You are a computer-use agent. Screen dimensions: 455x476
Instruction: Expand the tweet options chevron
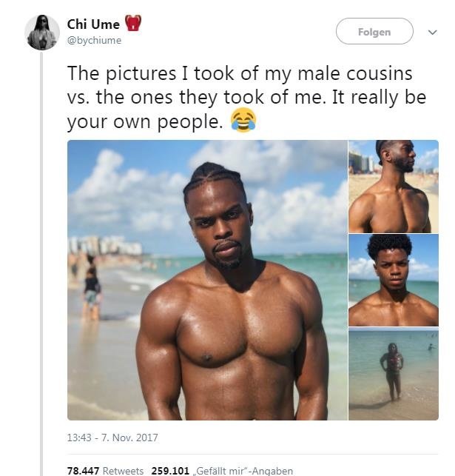click(432, 32)
